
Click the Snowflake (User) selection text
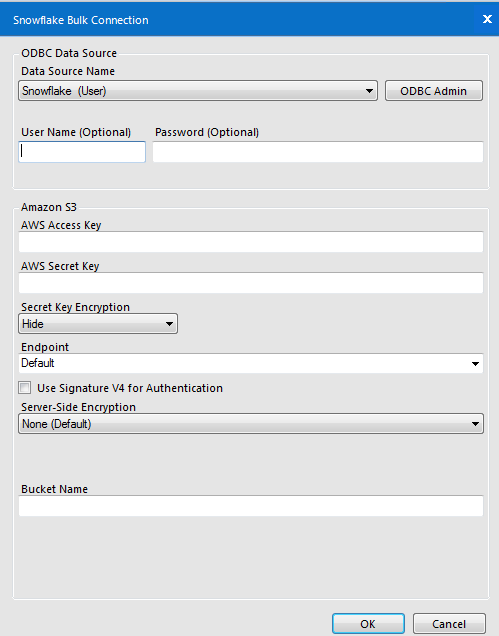point(64,91)
